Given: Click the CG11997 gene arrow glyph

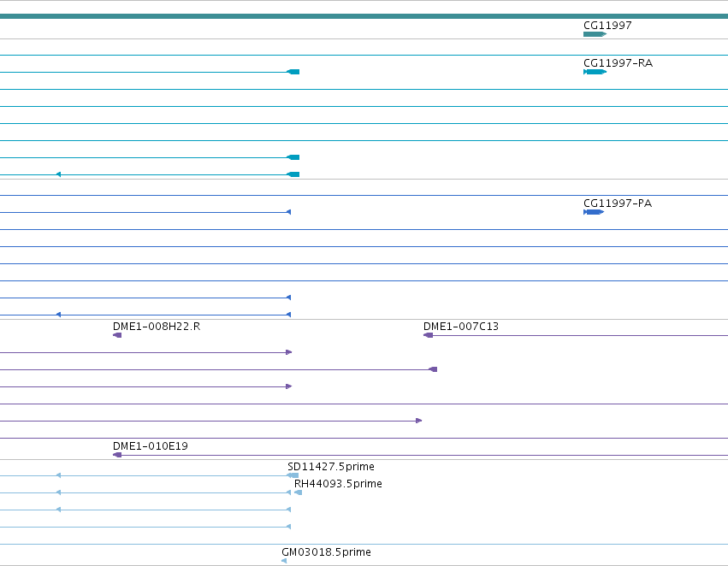Looking at the screenshot, I should click(x=595, y=34).
